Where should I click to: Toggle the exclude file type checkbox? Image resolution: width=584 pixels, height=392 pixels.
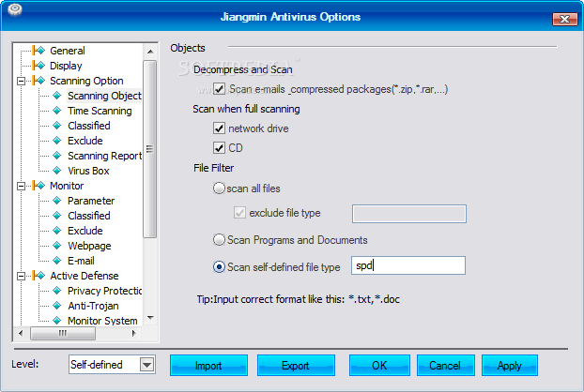(239, 213)
